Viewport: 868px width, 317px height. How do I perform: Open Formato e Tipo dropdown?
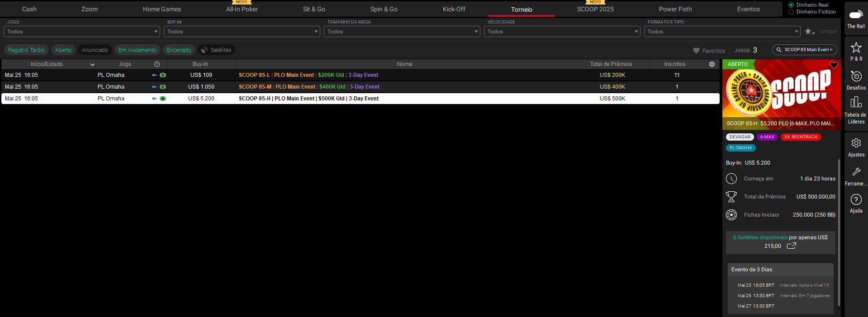pyautogui.click(x=722, y=32)
